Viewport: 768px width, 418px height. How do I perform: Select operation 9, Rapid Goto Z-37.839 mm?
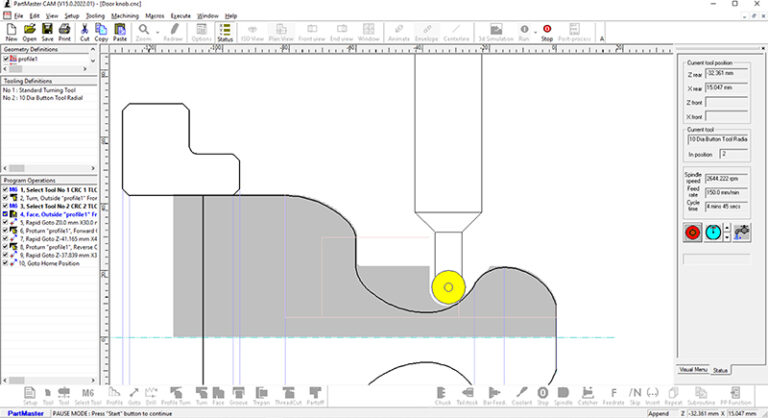58,255
